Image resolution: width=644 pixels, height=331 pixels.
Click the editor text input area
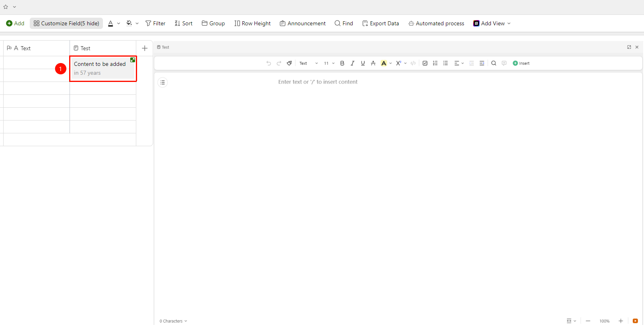[318, 82]
